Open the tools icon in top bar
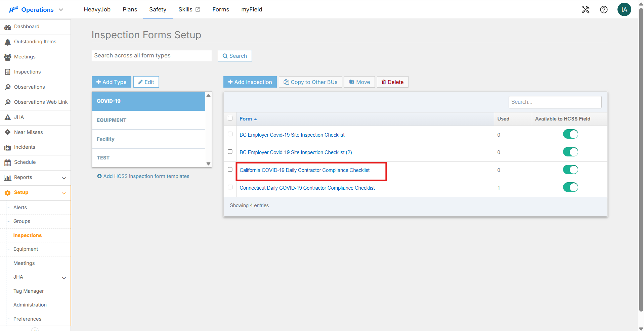644x331 pixels. 586,9
